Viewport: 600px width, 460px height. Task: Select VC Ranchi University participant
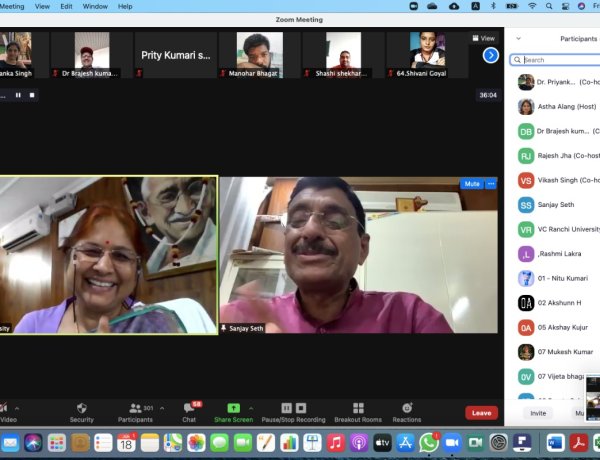[558, 229]
